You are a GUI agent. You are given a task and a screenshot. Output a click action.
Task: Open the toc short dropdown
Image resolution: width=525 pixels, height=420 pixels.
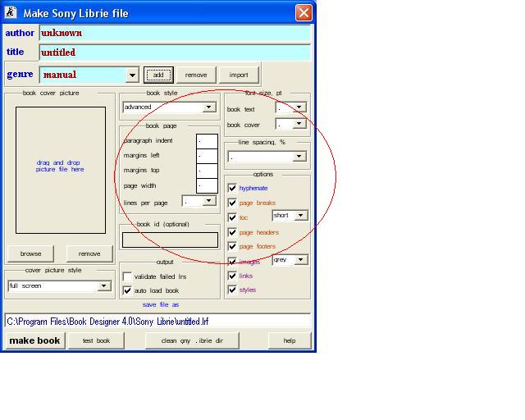pyautogui.click(x=301, y=216)
